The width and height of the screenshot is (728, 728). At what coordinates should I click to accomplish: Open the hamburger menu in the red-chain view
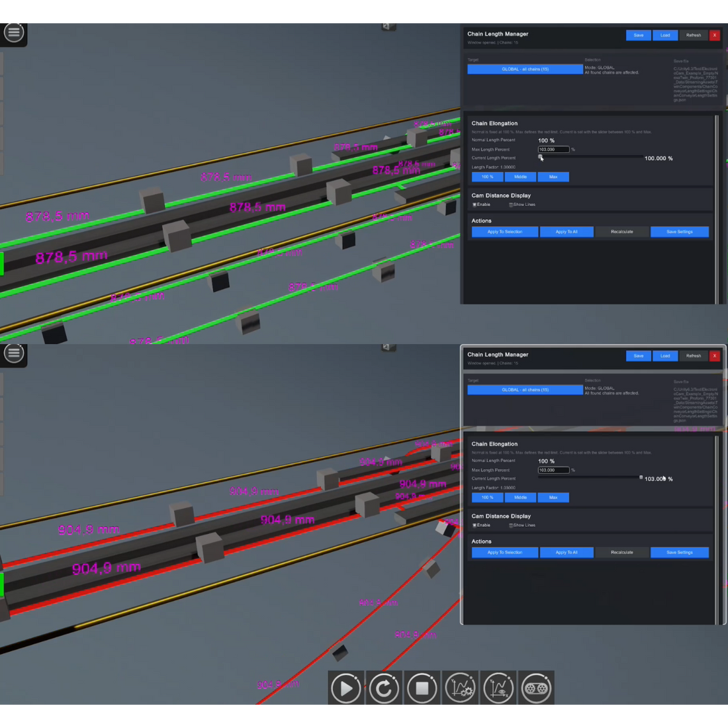[13, 353]
